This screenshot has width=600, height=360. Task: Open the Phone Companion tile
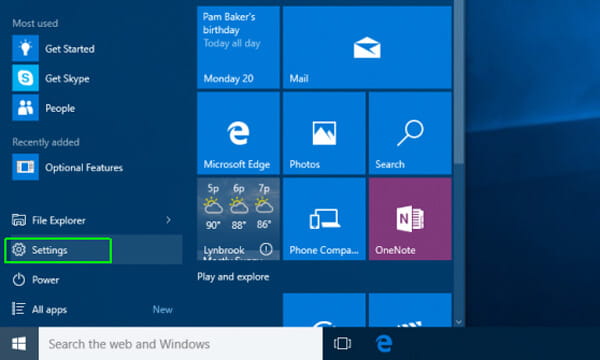click(324, 219)
